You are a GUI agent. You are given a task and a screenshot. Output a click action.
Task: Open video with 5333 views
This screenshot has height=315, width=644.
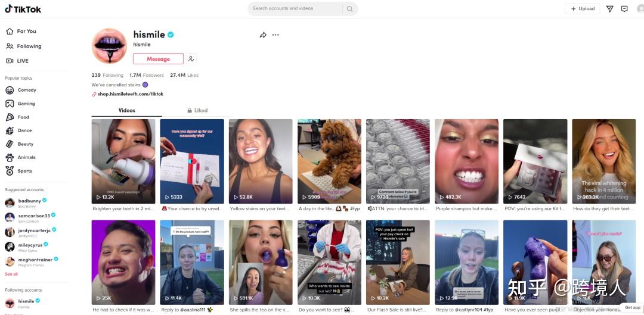point(192,161)
